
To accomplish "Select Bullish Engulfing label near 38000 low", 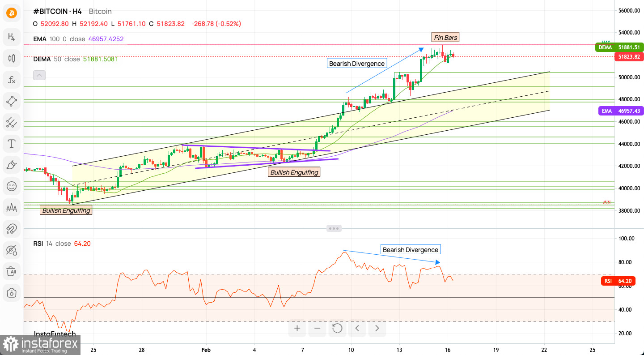I will coord(66,210).
